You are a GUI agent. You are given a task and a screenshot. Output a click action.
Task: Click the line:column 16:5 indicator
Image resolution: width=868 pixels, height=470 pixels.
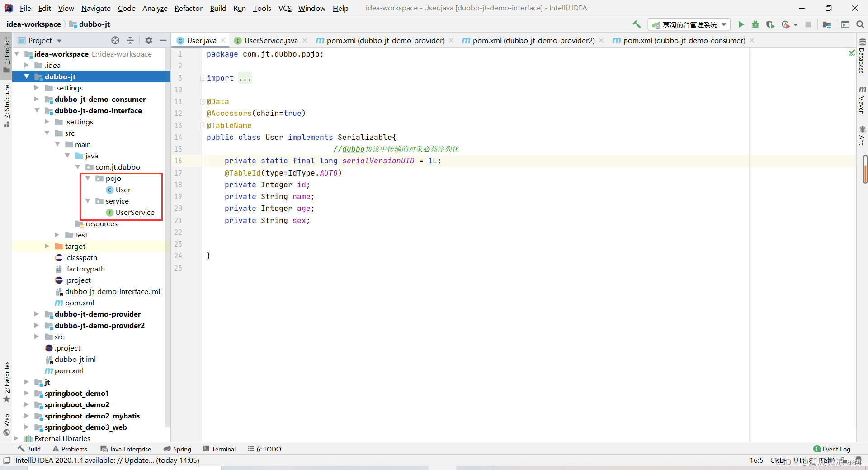[x=756, y=461]
